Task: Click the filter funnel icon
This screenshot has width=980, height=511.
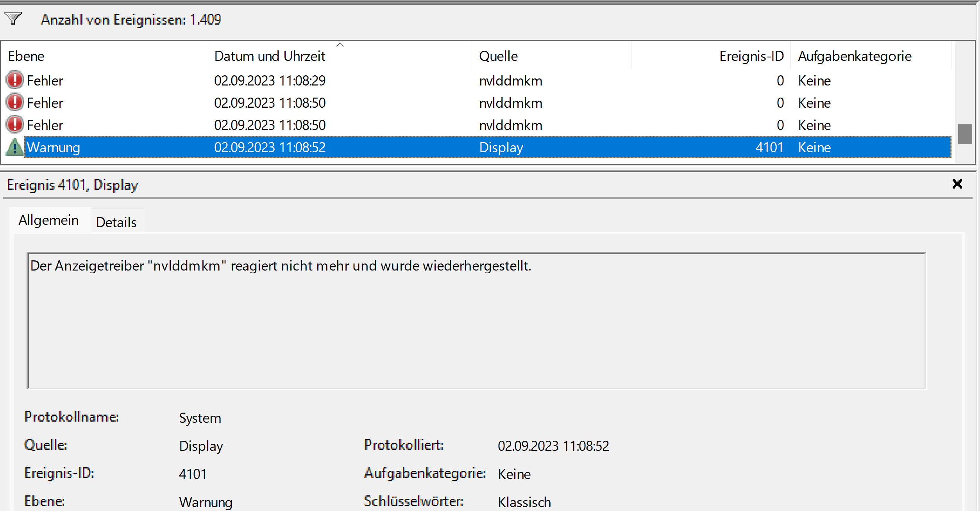Action: (13, 18)
